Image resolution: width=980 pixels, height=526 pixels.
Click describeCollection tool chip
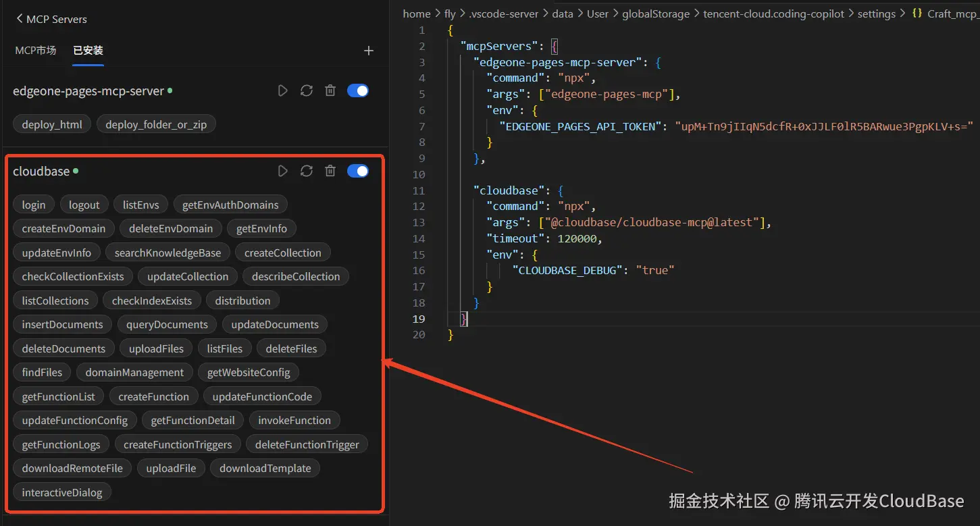coord(296,276)
